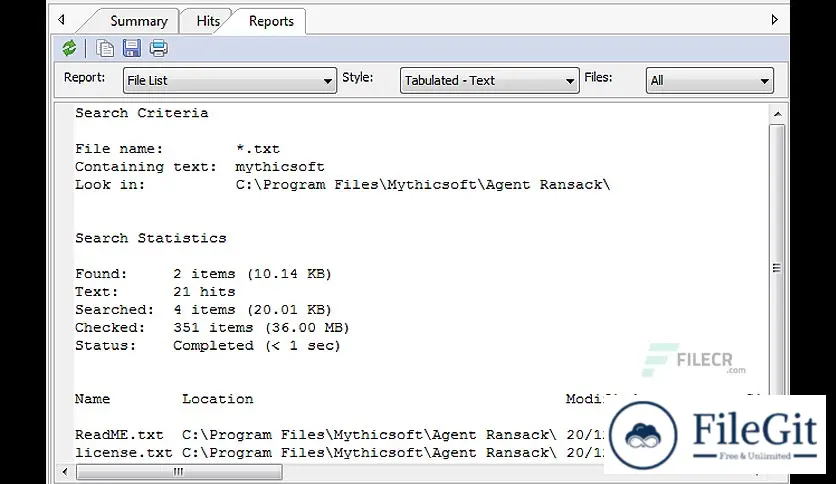Copy report to clipboard icon
836x484 pixels.
point(105,49)
